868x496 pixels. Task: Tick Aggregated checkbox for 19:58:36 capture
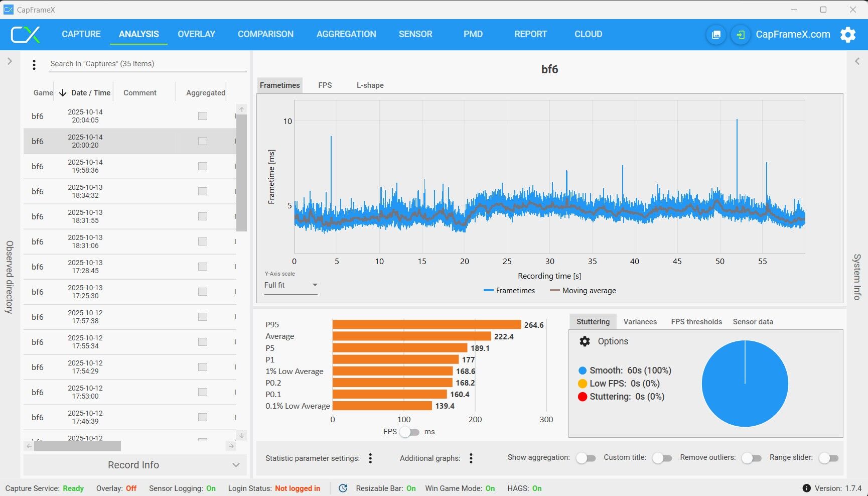(203, 166)
